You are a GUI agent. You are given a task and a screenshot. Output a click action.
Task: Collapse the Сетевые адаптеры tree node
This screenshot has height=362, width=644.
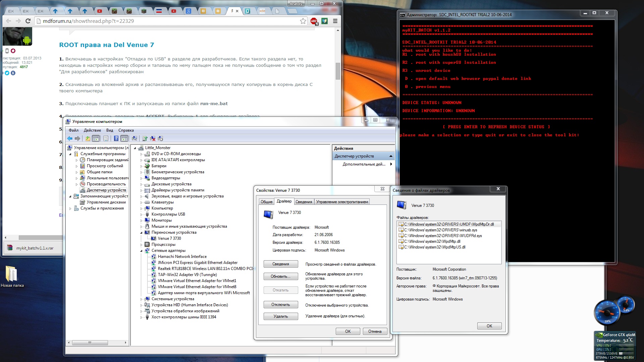point(141,251)
